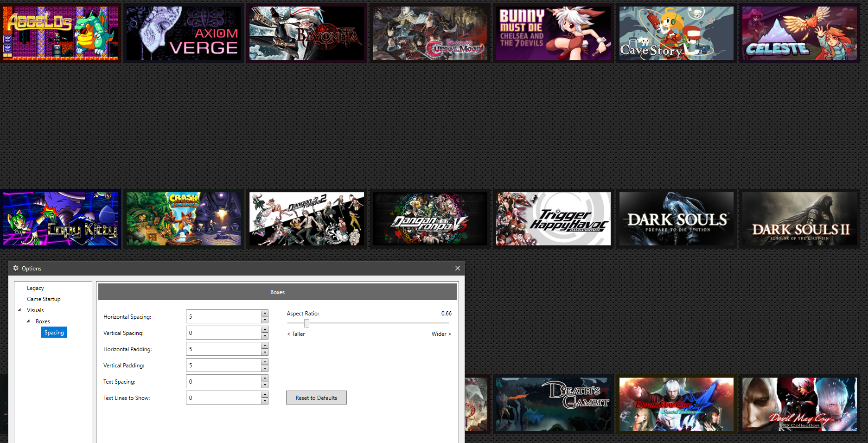Select the Axiom Verge game box
This screenshot has width=868, height=443.
(184, 33)
